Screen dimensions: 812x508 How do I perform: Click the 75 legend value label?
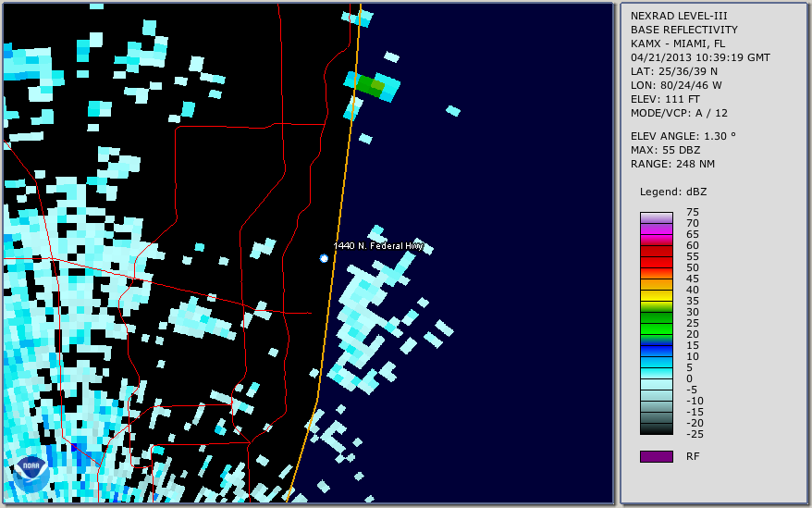(x=693, y=212)
